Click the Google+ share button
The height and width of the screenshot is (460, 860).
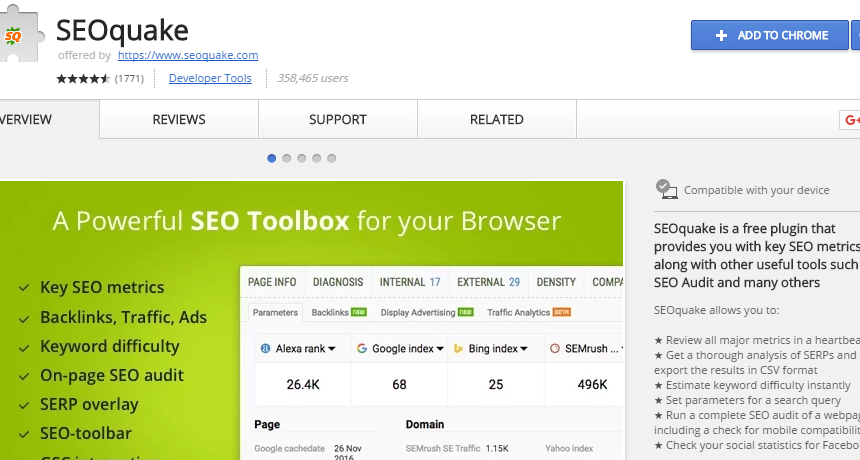pyautogui.click(x=850, y=120)
